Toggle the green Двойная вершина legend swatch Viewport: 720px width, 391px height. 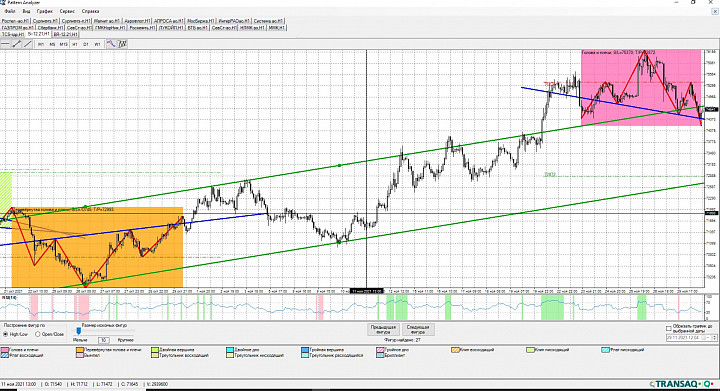tap(155, 350)
